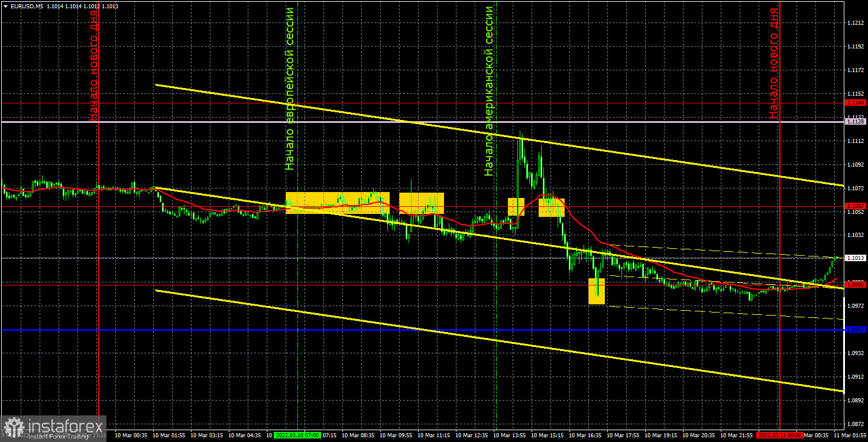Click the 10 Mar 20:35 time axis label
The height and width of the screenshot is (442, 868).
pyautogui.click(x=699, y=435)
